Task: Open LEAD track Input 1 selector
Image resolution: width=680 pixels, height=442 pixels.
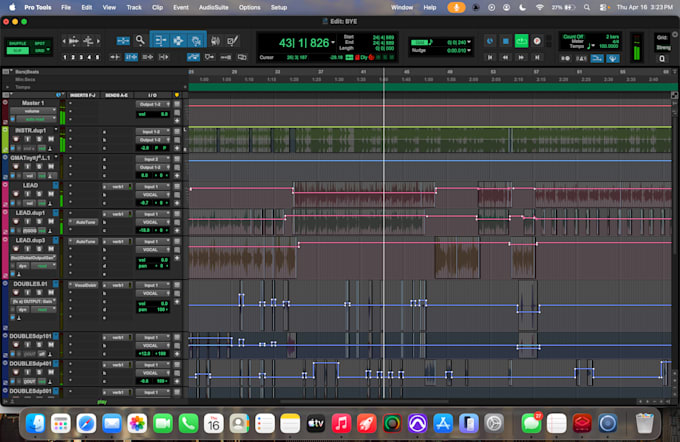Action: [x=154, y=187]
